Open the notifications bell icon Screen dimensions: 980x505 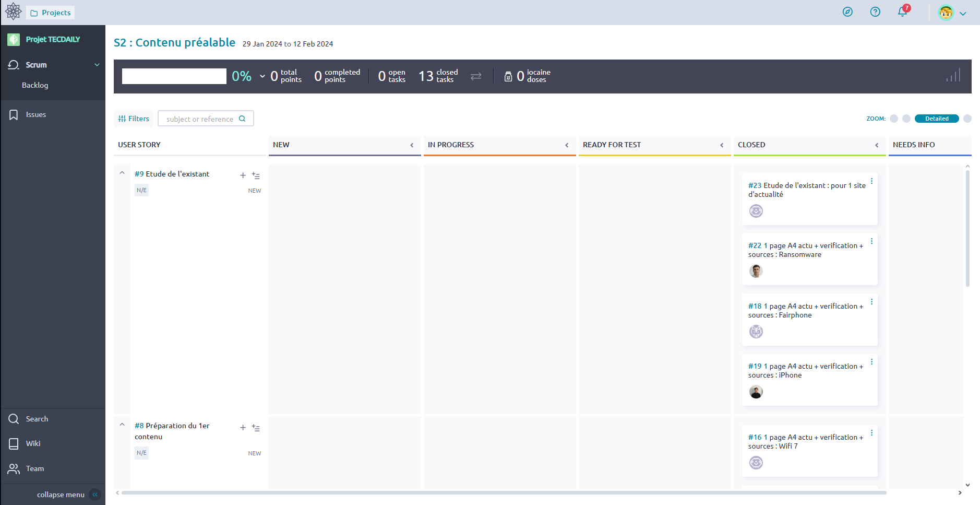click(x=902, y=12)
